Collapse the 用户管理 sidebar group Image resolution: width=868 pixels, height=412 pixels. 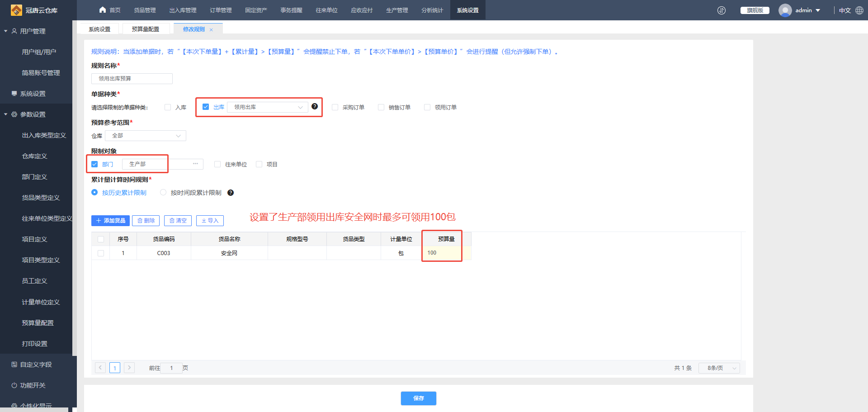(x=6, y=31)
